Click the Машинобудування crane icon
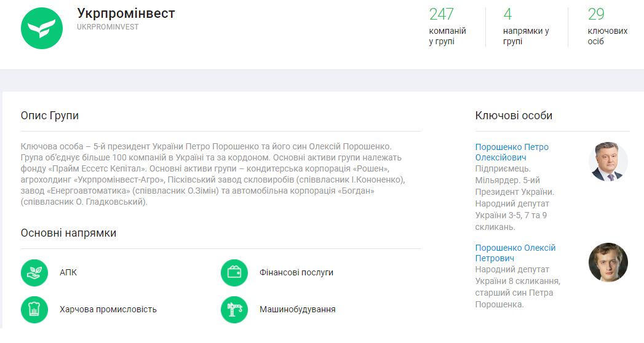The width and height of the screenshot is (644, 343). tap(234, 309)
